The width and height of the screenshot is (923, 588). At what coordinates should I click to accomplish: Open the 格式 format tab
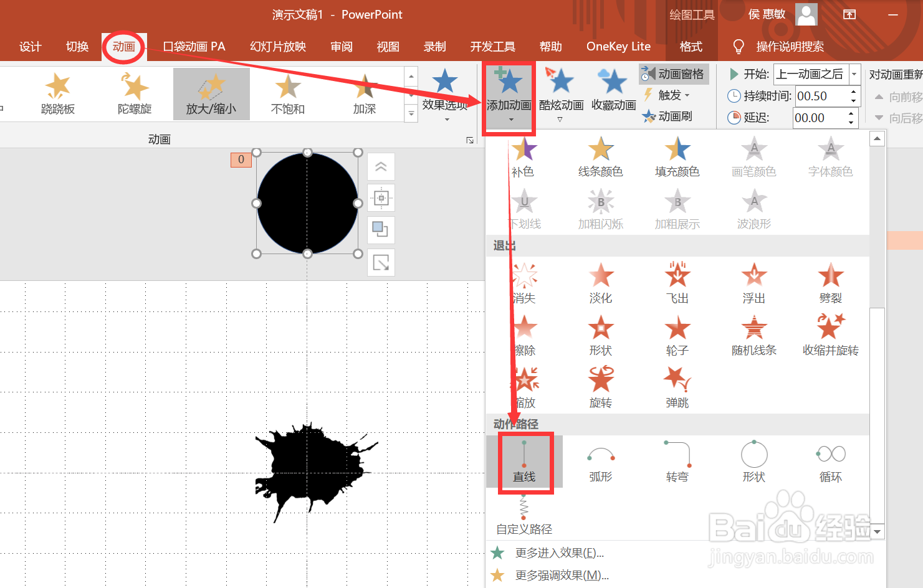point(691,47)
